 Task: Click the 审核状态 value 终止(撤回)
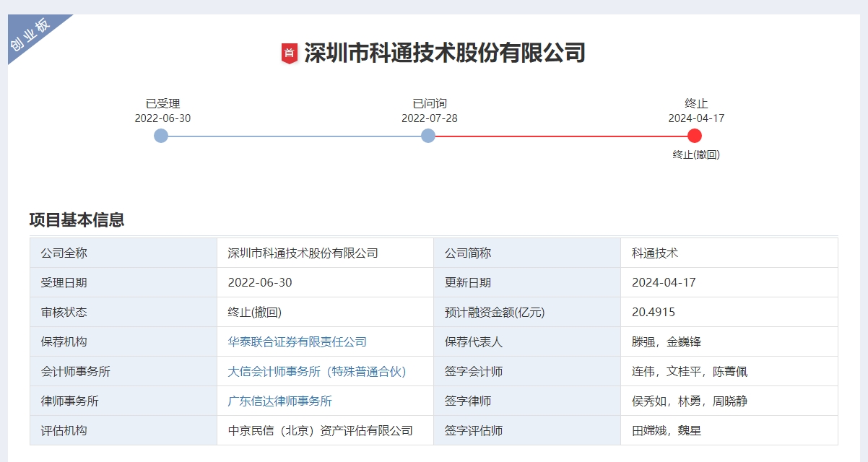coord(255,313)
